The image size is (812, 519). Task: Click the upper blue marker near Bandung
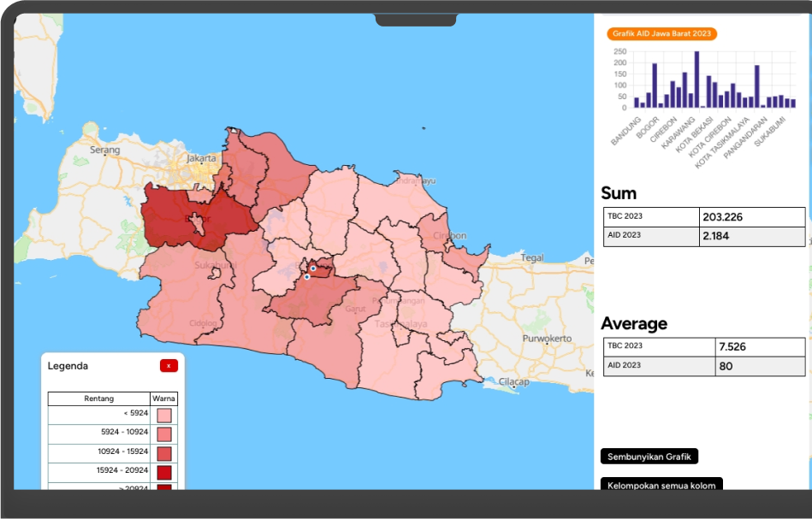[x=313, y=268]
